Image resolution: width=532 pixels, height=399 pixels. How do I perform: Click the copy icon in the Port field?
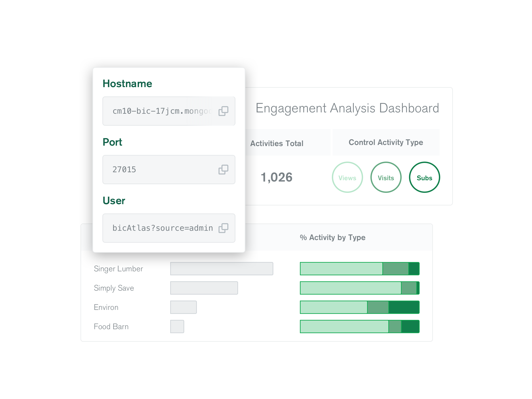(223, 170)
